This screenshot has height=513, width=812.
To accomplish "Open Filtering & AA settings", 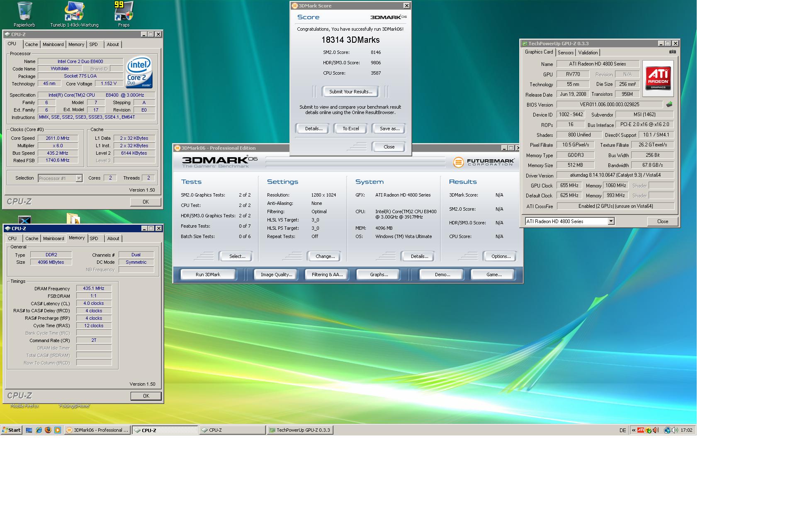I will [327, 275].
